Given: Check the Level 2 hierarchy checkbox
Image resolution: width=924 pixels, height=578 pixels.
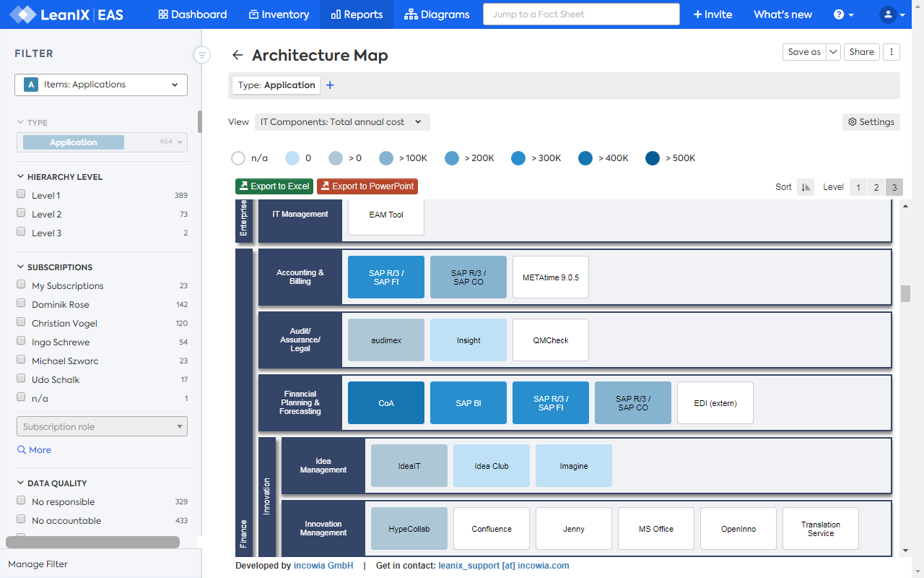Looking at the screenshot, I should tap(21, 214).
